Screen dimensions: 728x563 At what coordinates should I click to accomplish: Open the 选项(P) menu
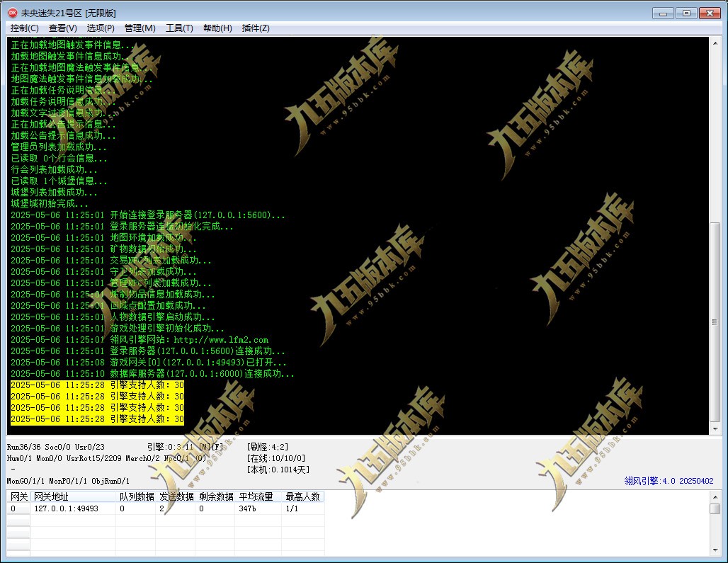tap(101, 28)
